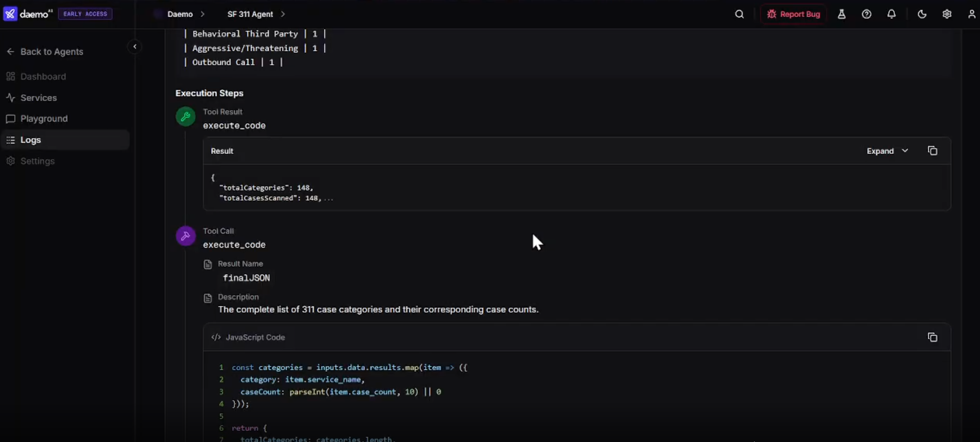This screenshot has width=980, height=442.
Task: Open the help question mark icon
Action: (866, 14)
